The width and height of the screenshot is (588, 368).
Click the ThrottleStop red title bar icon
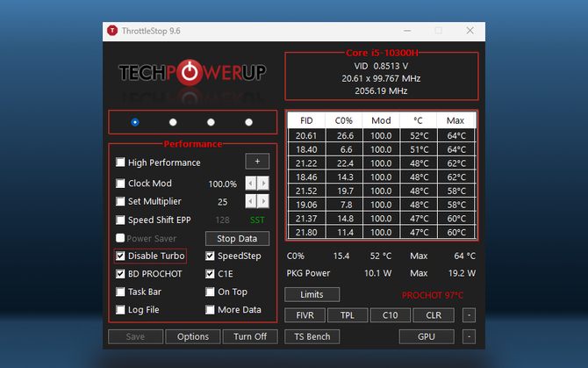click(112, 31)
